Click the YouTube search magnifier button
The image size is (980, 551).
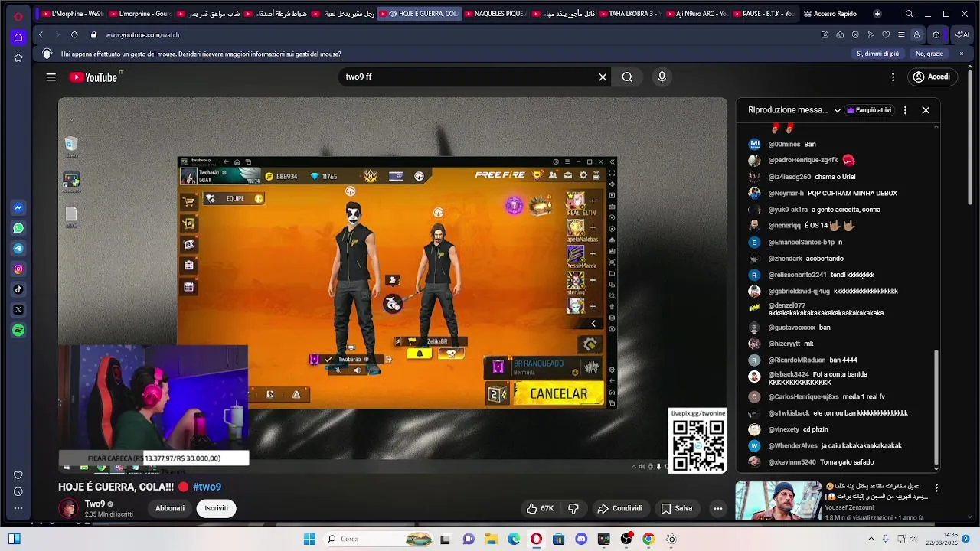pos(627,77)
